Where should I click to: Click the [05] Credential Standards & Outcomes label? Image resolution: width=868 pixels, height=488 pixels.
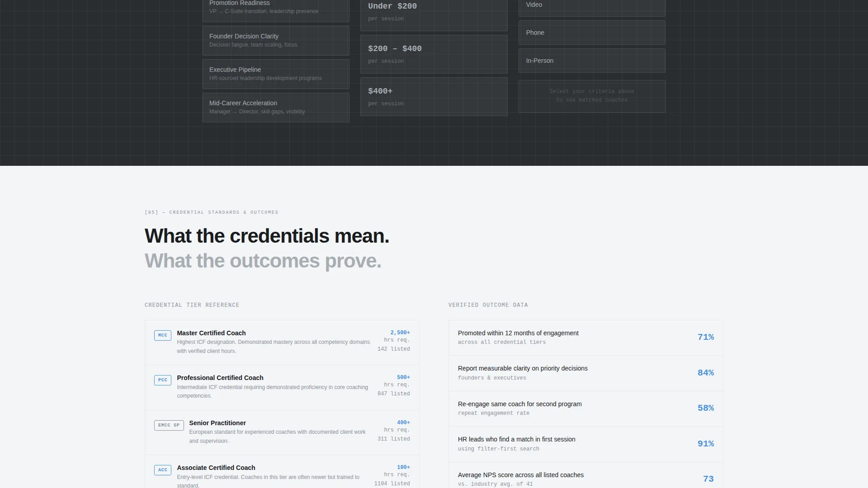212,212
